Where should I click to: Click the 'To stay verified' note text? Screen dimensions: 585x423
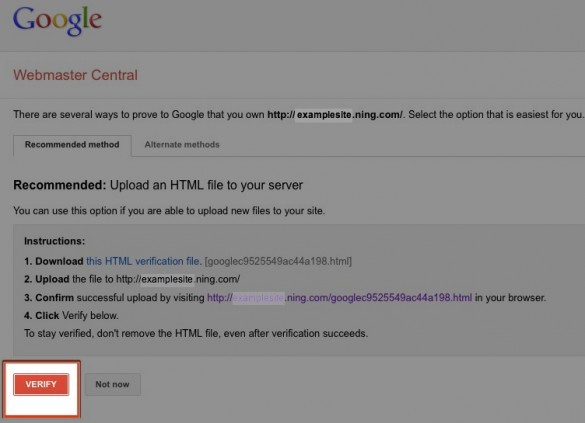pyautogui.click(x=196, y=333)
